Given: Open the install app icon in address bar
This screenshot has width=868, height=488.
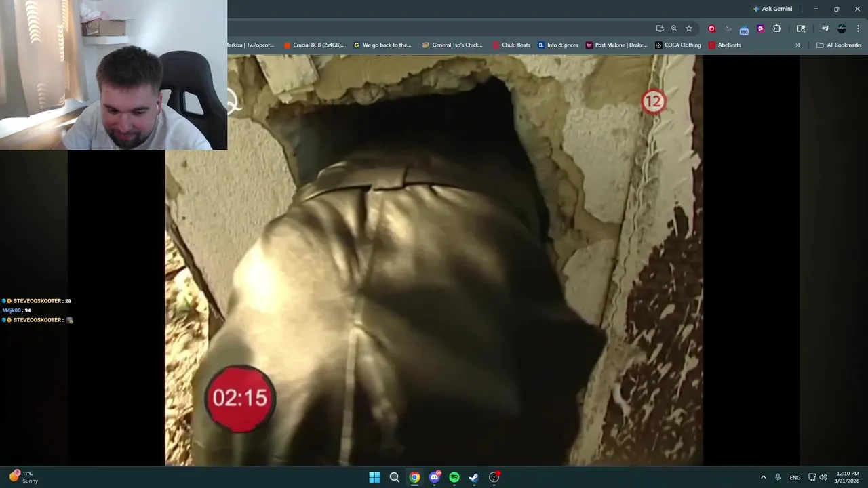Looking at the screenshot, I should (x=660, y=28).
